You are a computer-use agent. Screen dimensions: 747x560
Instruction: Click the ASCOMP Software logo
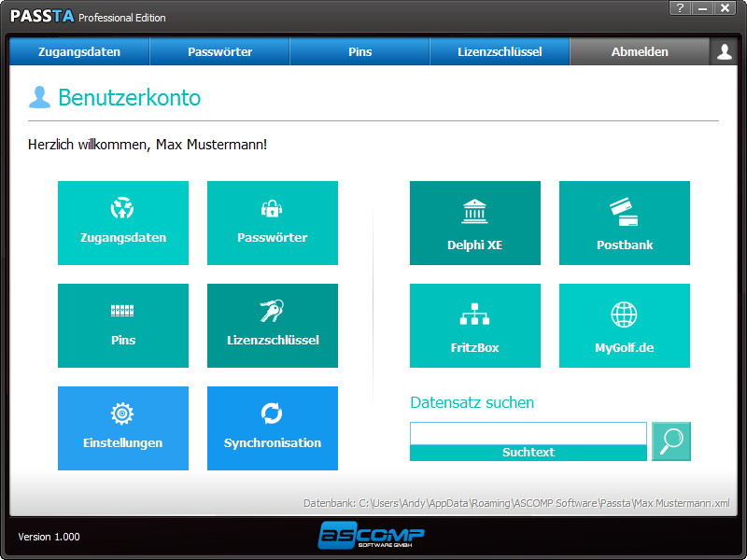click(x=371, y=535)
